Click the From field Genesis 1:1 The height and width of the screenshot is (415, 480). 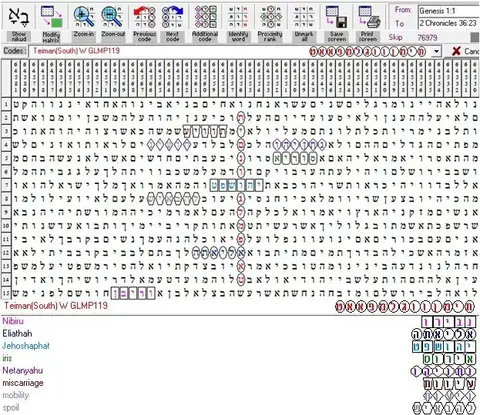tap(449, 11)
